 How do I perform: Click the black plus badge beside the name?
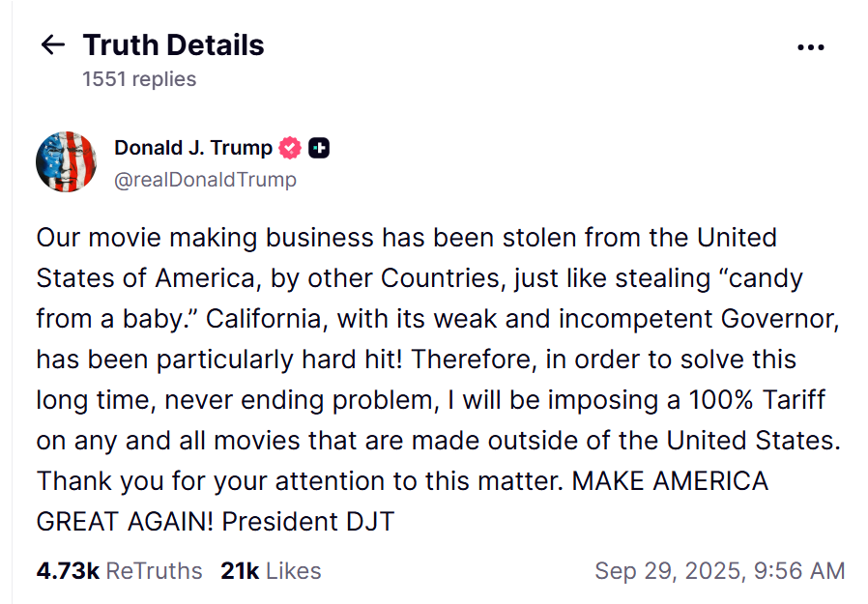click(319, 148)
